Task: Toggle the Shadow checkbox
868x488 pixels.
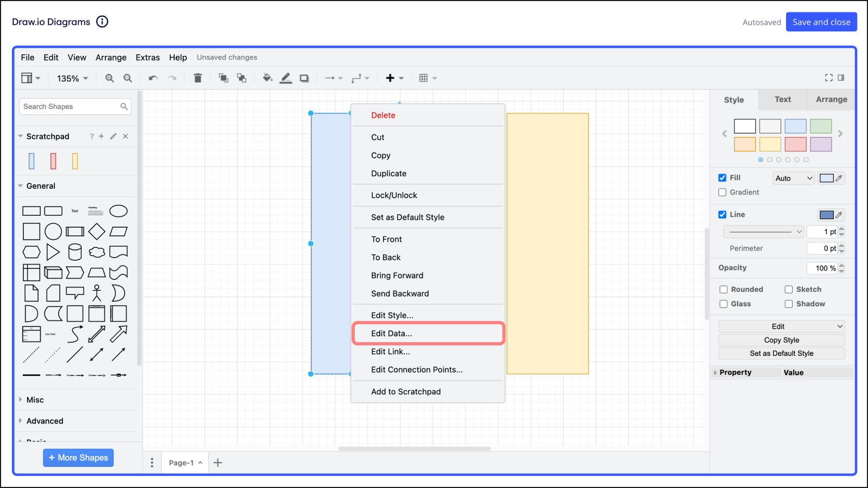Action: 789,304
